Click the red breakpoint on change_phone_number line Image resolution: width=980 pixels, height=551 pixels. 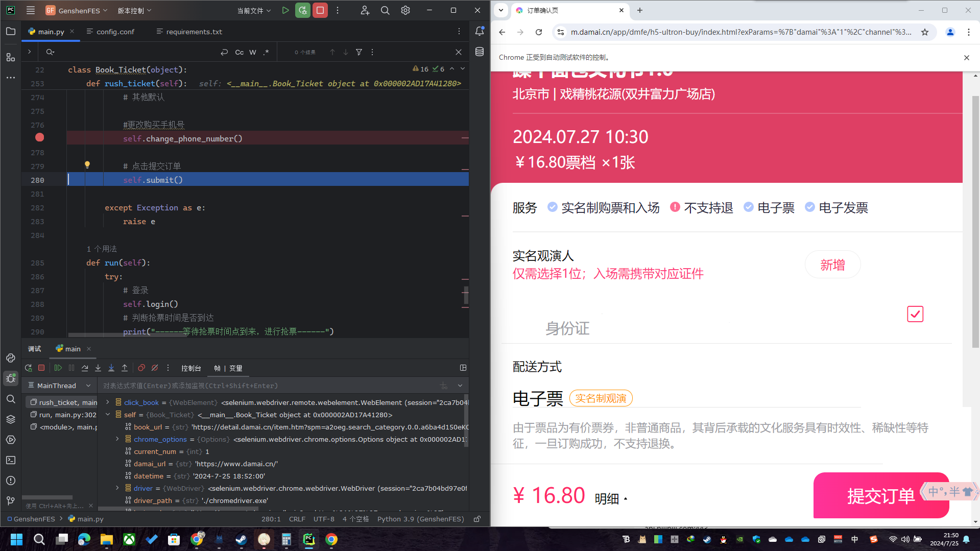click(39, 137)
